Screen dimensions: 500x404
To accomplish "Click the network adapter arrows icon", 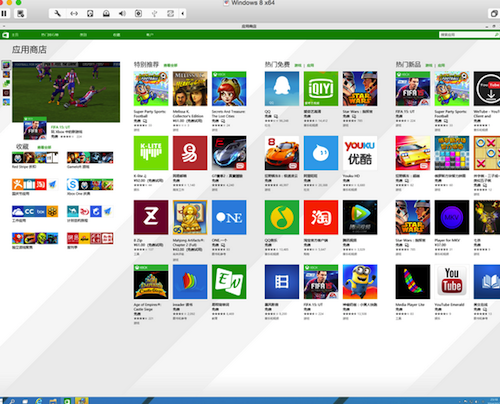I will [x=74, y=13].
